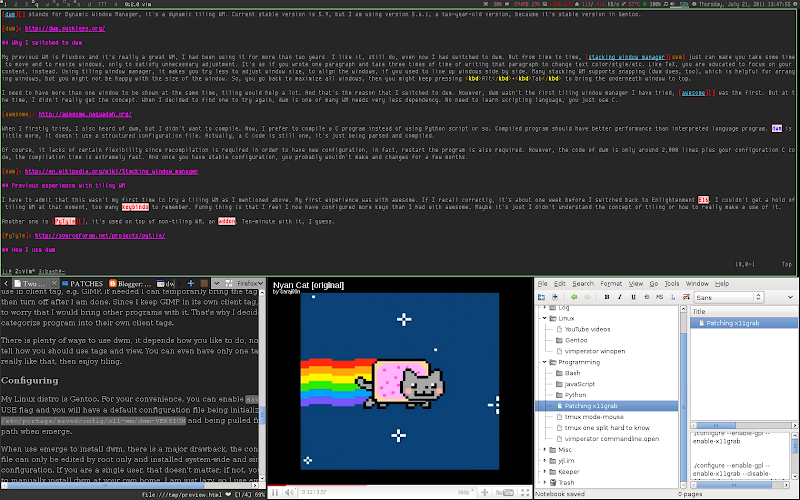Viewport: 800px width, 500px height.
Task: Click dwm.suckless.org link in vim
Action: (x=65, y=29)
